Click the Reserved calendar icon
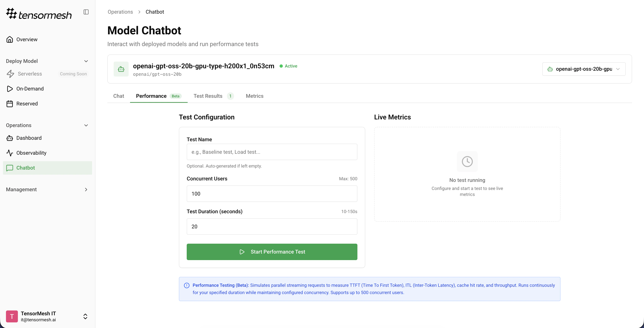This screenshot has height=328, width=644. (x=10, y=103)
